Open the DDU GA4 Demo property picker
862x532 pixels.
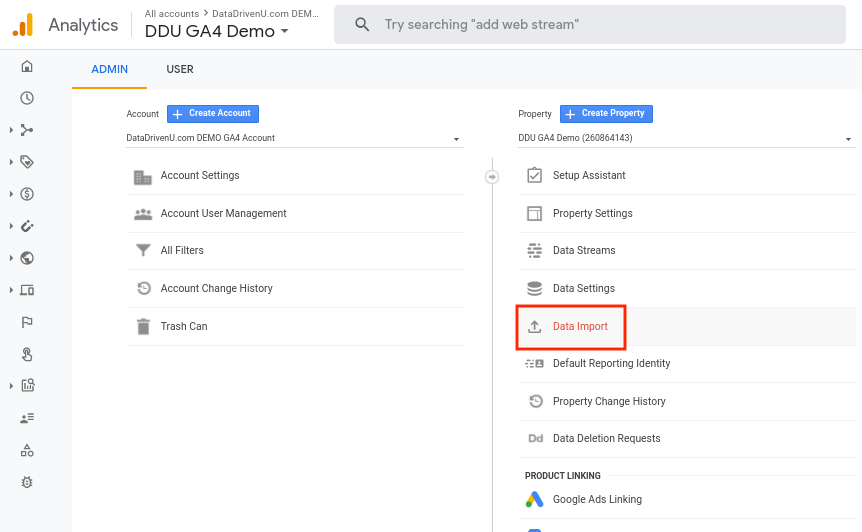click(217, 31)
